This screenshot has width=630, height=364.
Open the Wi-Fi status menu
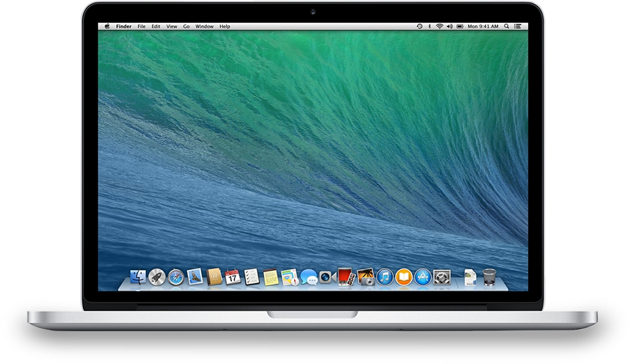click(439, 26)
